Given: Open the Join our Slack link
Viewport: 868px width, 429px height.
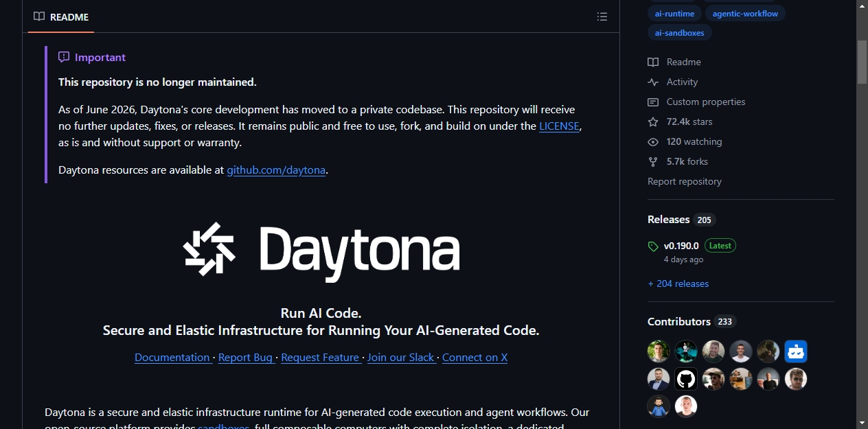Looking at the screenshot, I should (401, 358).
